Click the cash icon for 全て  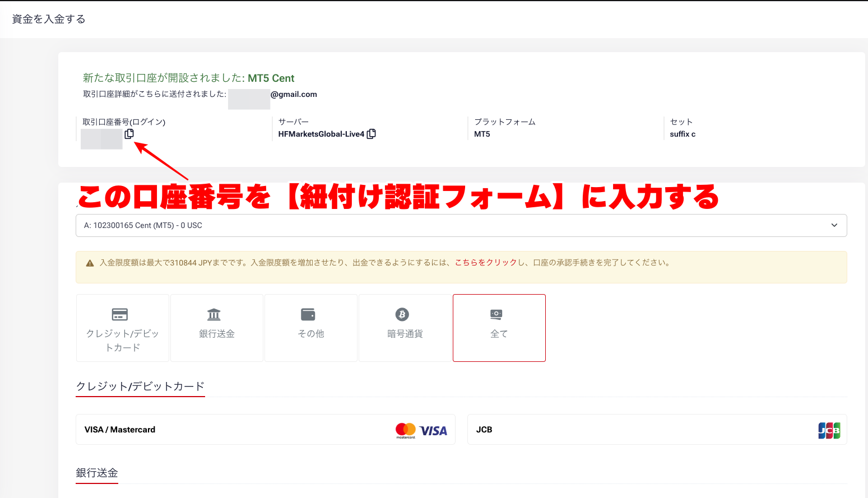[496, 314]
